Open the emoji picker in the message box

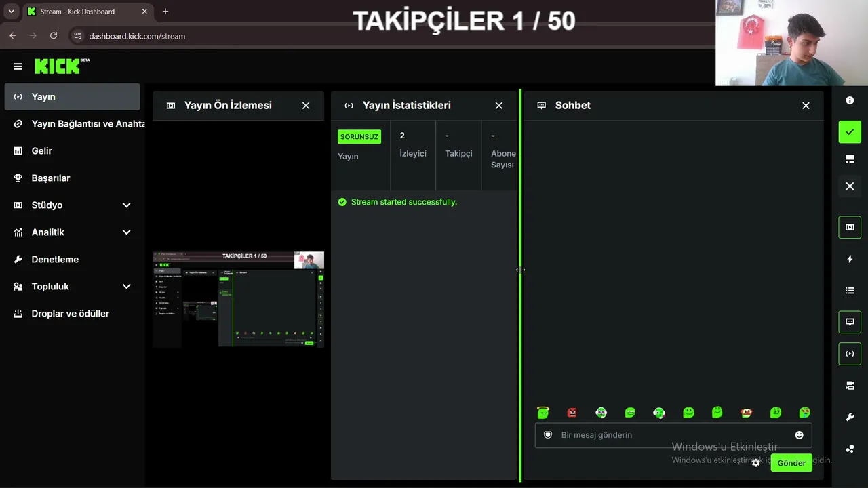tap(799, 435)
